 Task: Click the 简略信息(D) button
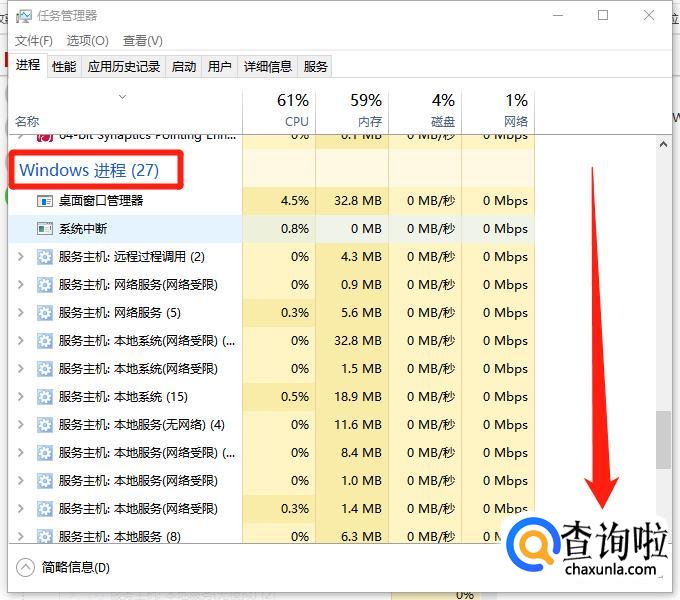point(63,567)
